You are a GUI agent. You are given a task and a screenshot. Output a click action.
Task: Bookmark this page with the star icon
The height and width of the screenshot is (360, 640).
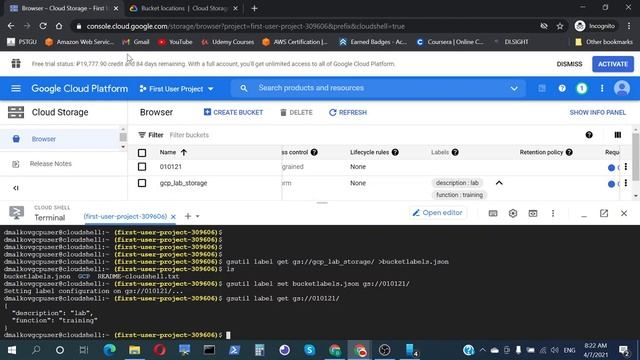(x=560, y=26)
